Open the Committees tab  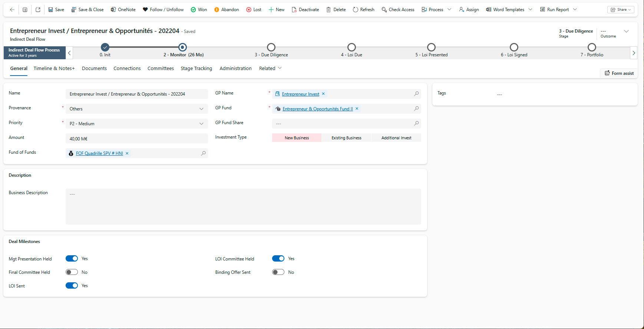161,69
